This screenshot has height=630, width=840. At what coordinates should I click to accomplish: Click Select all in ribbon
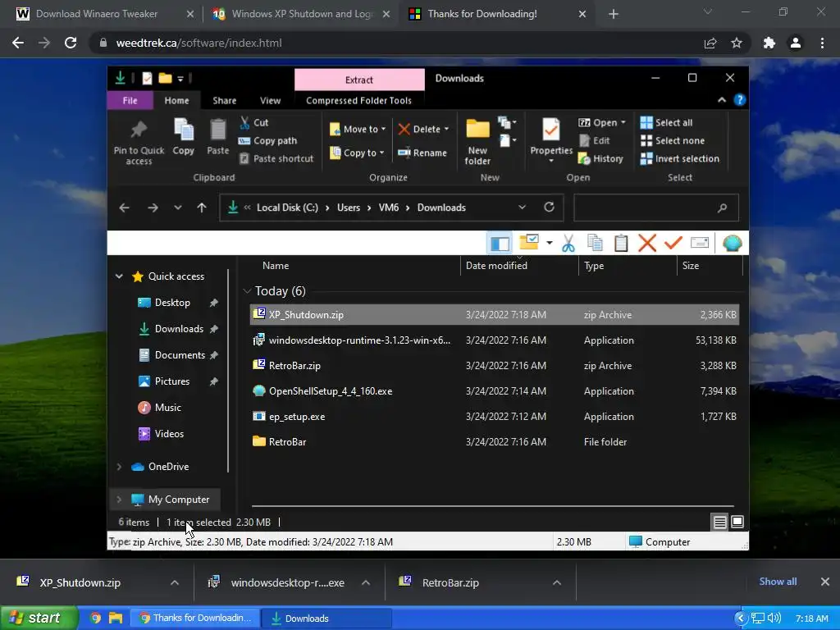[666, 123]
